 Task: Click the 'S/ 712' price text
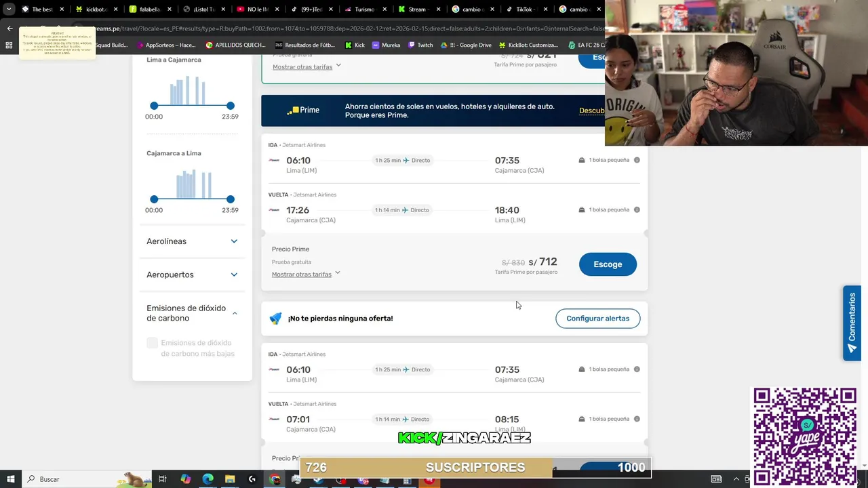pos(542,262)
